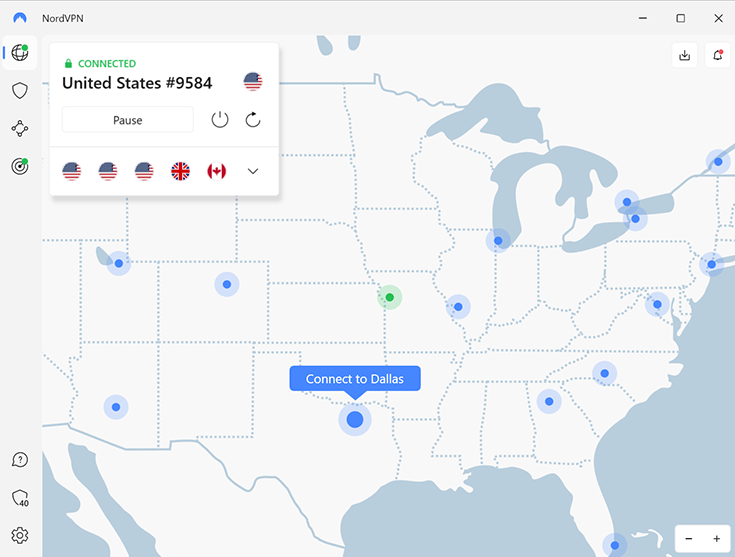
Task: Select the Buffalo marker just below Toronto
Action: pyautogui.click(x=635, y=219)
